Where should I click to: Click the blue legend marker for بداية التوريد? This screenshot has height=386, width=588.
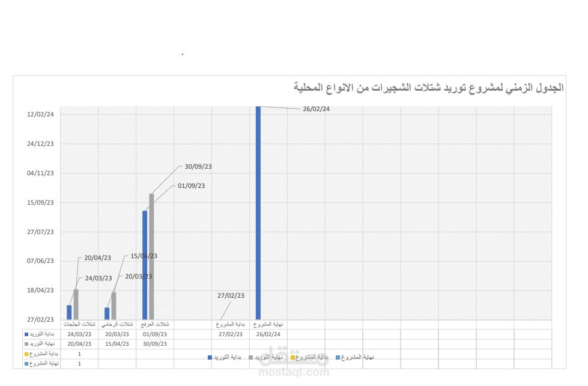(210, 358)
